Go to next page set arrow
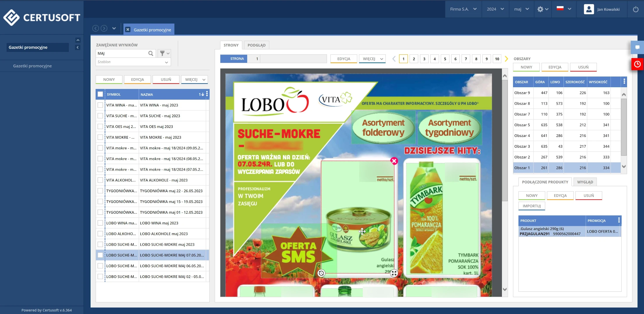 click(x=506, y=59)
